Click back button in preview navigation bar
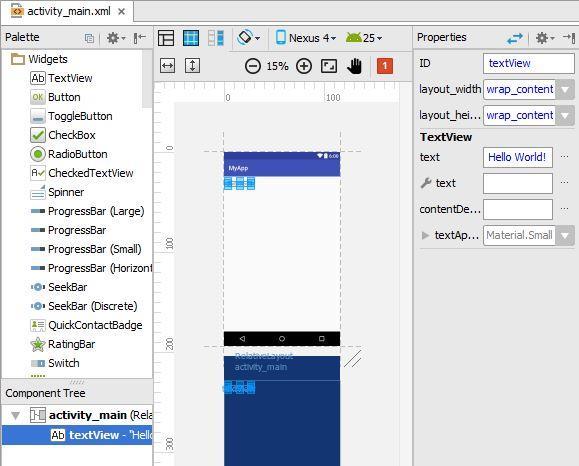Image resolution: width=579 pixels, height=466 pixels. [242, 339]
